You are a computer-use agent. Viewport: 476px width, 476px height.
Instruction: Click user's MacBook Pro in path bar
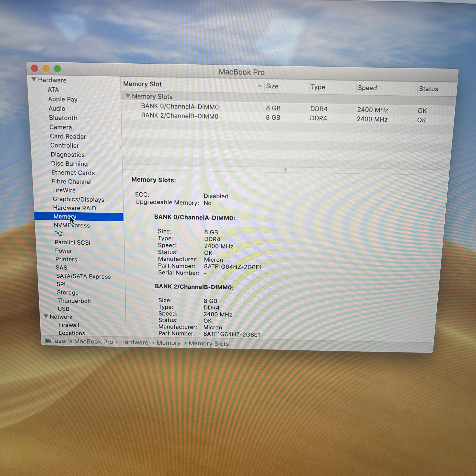click(84, 341)
